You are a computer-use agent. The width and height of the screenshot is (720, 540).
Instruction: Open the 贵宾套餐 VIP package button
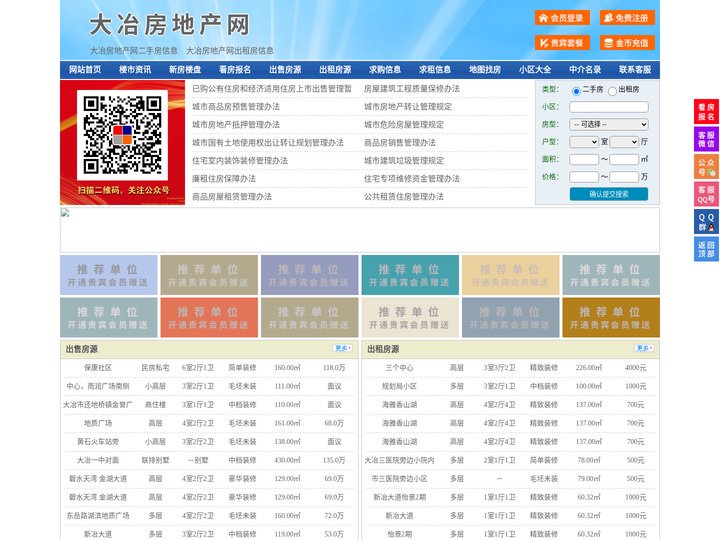[x=562, y=43]
